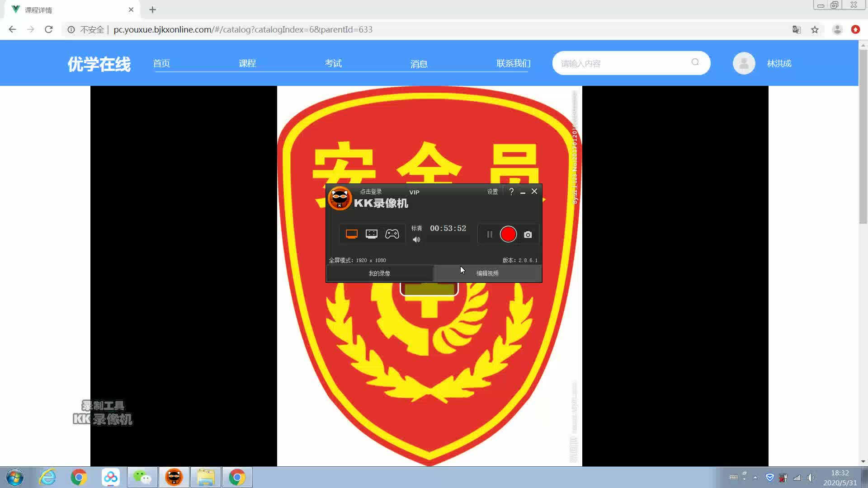Open KK录像机 taskbar icon
Screen dimensions: 868x488
174,477
